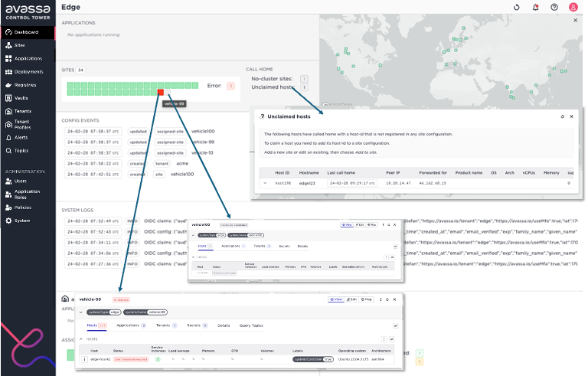Viewport: 588px width, 376px height.
Task: Click Map in vehicle-99 panel
Action: coord(367,299)
